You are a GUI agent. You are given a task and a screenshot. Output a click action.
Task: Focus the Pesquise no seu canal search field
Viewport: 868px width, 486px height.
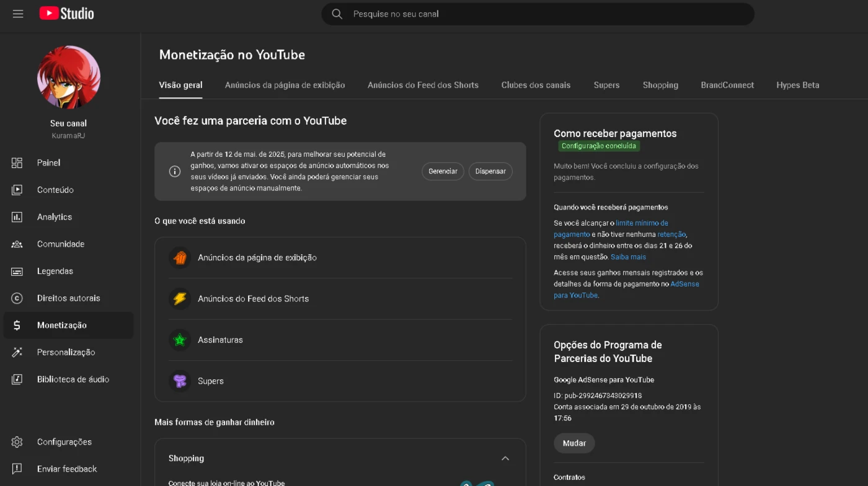point(538,14)
